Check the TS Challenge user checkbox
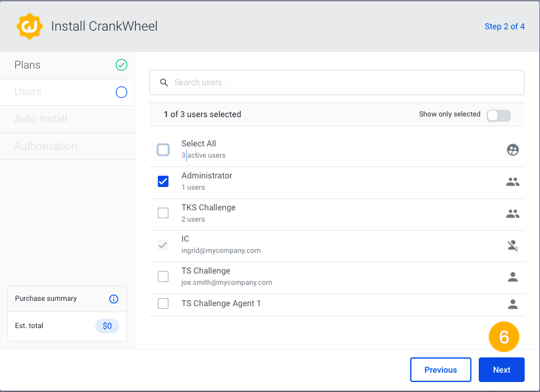The image size is (540, 392). (x=163, y=276)
